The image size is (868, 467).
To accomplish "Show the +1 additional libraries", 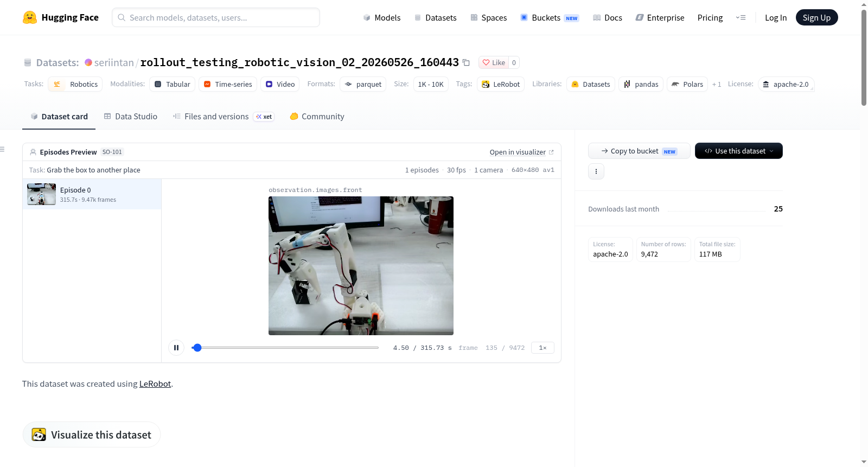I will coord(717,84).
